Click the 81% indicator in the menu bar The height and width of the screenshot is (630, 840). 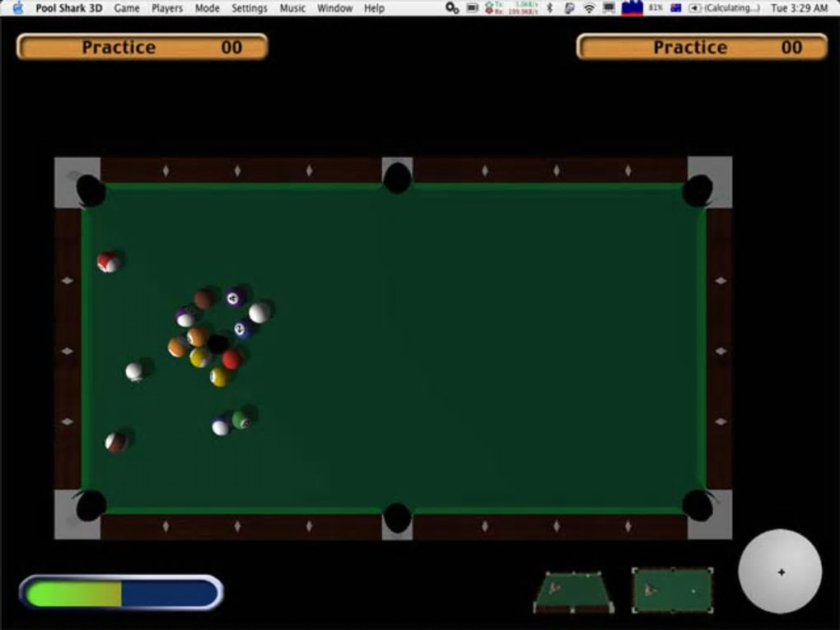pos(656,8)
